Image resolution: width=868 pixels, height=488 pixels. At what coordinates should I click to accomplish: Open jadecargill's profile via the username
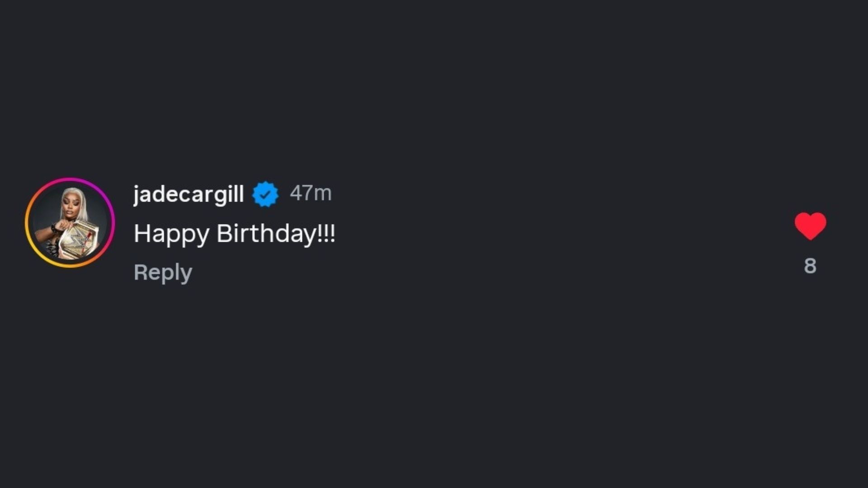(188, 193)
